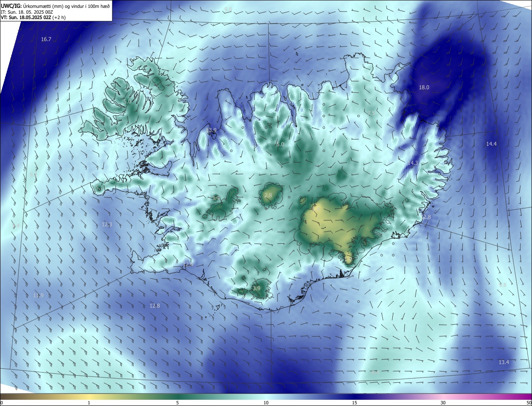532x406 pixels.
Task: Click the 1 tick on the color scale
Action: [89, 403]
